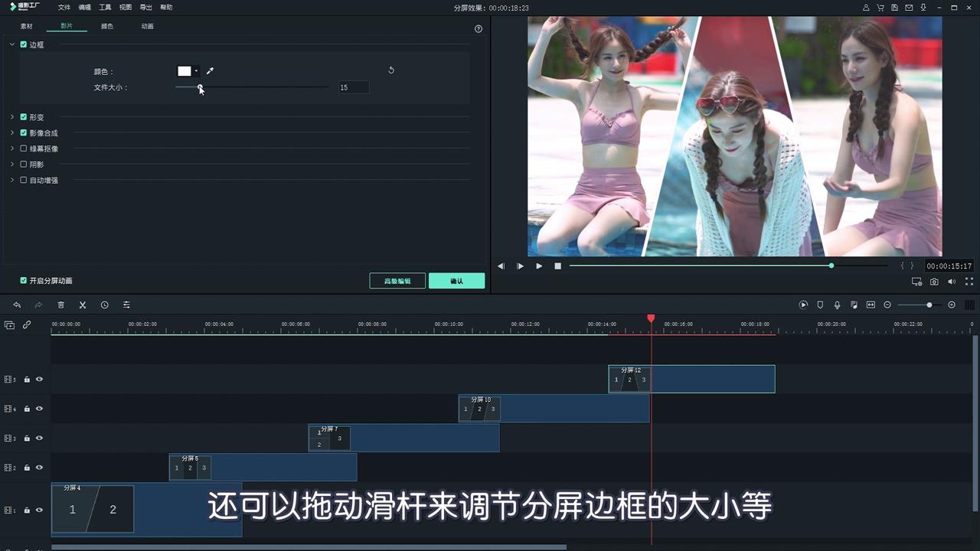Expand the 阴影 section arrow
Image resolution: width=980 pixels, height=551 pixels.
(x=12, y=164)
